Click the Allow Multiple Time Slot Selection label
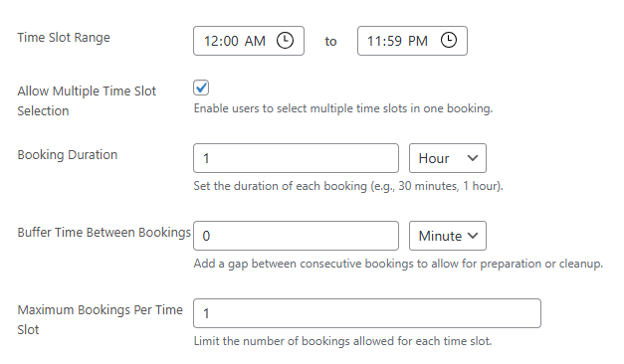 (x=87, y=101)
